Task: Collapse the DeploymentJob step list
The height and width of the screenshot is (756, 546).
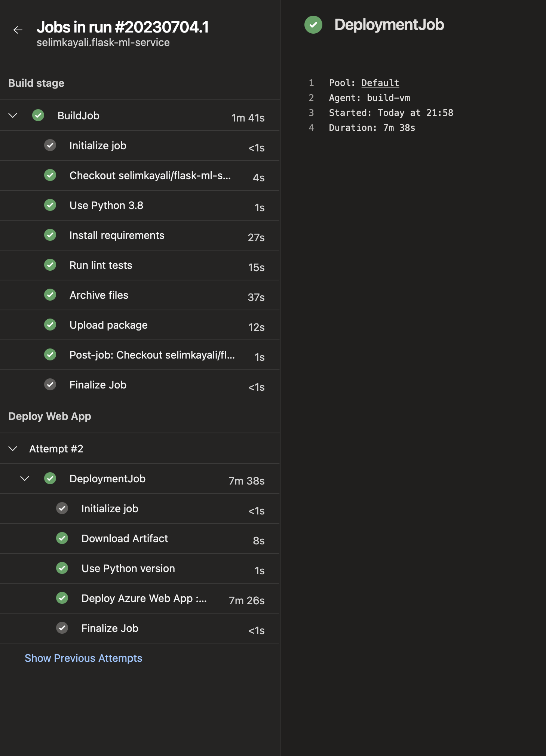Action: (25, 479)
